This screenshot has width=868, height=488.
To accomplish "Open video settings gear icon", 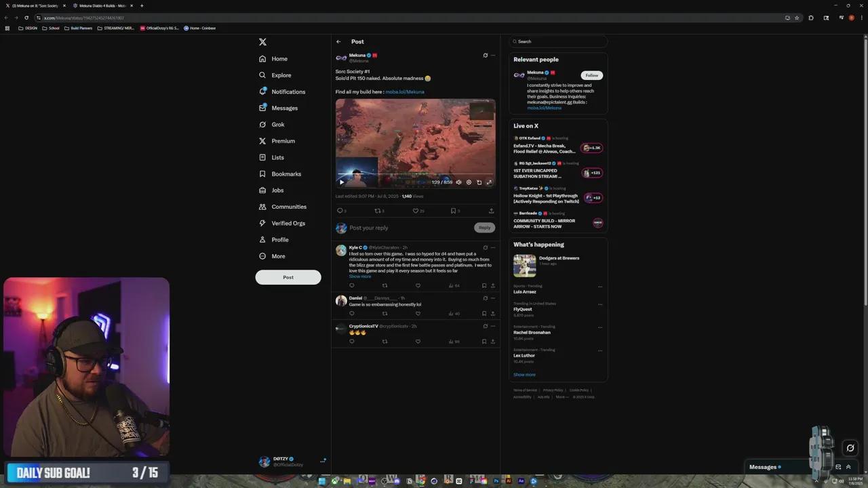I will click(x=469, y=182).
